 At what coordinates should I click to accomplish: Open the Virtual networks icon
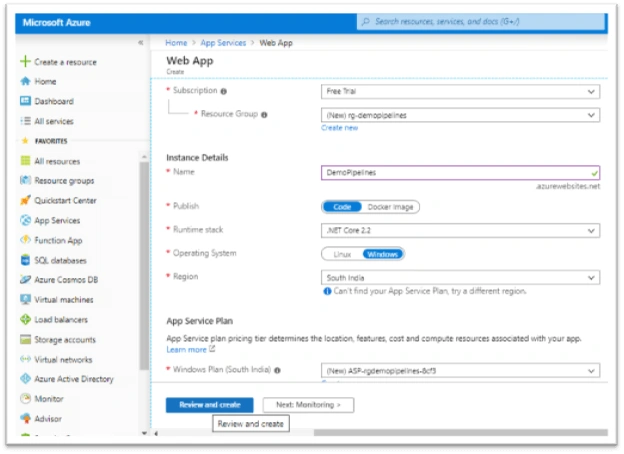coord(25,359)
